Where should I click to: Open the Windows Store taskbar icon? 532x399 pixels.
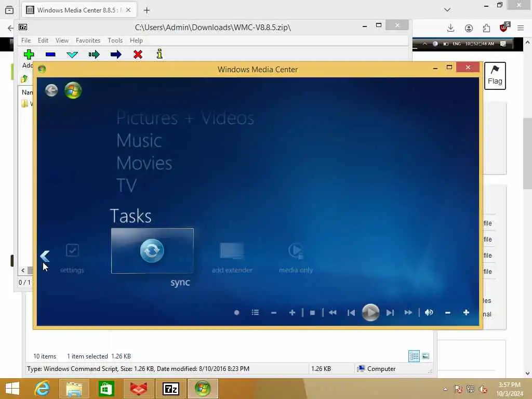[106, 389]
